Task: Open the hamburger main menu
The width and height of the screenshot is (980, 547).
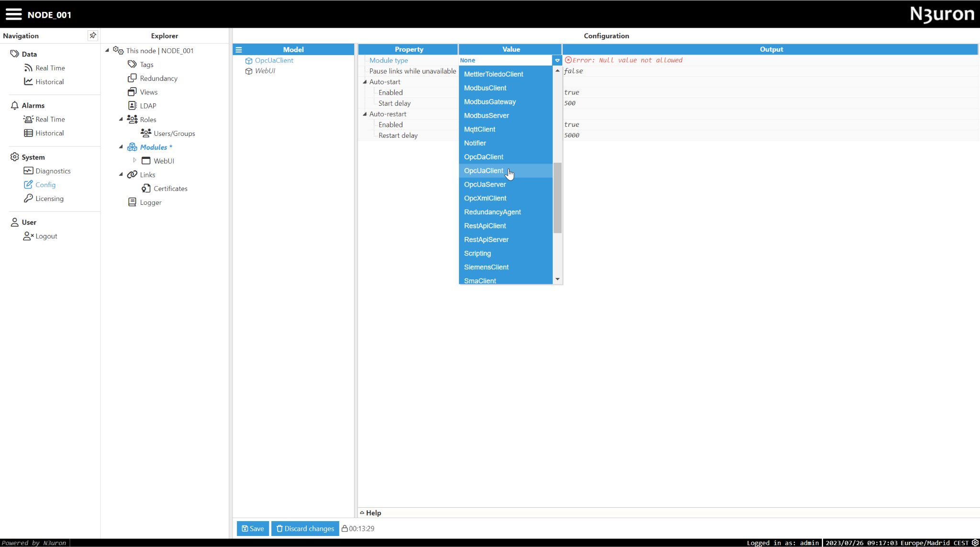Action: click(13, 14)
